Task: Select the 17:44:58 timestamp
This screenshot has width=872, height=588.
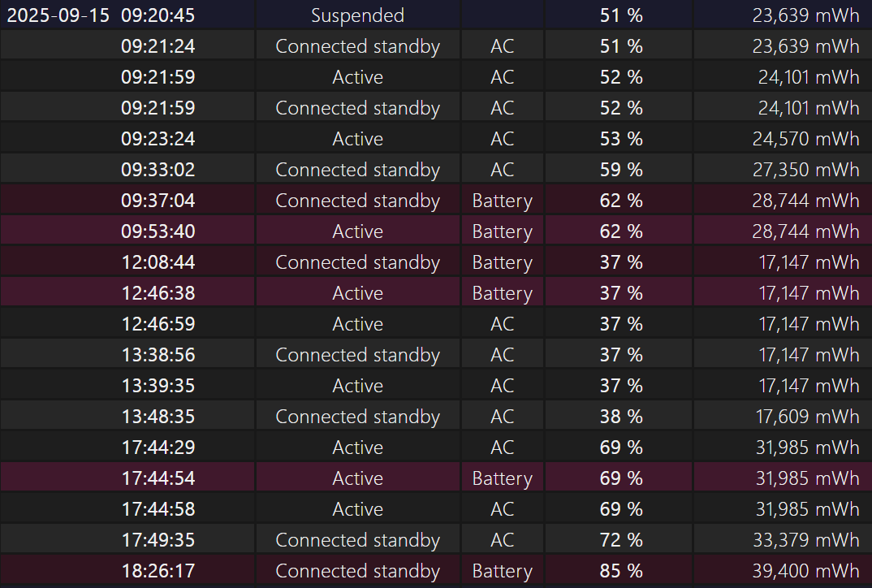Action: click(x=158, y=509)
